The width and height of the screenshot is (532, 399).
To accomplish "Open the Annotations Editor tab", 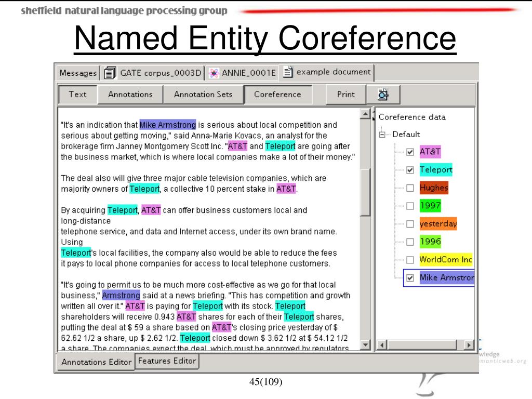I will click(96, 362).
